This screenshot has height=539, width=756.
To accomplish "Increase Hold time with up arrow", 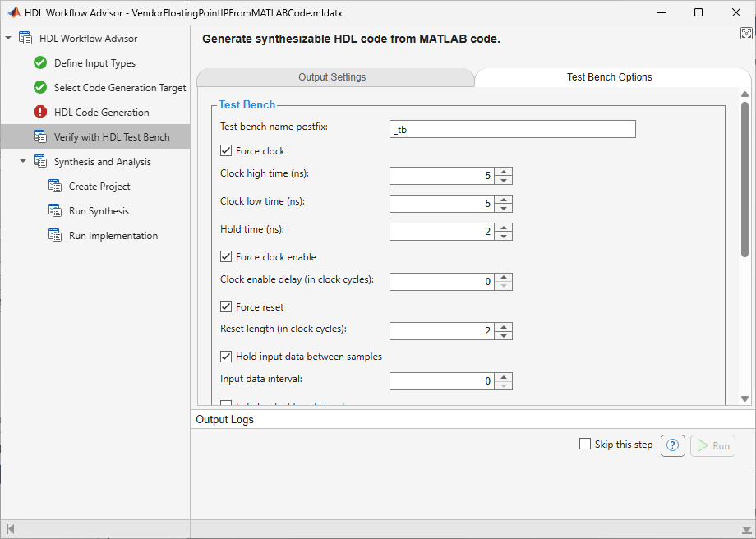I will coord(504,228).
